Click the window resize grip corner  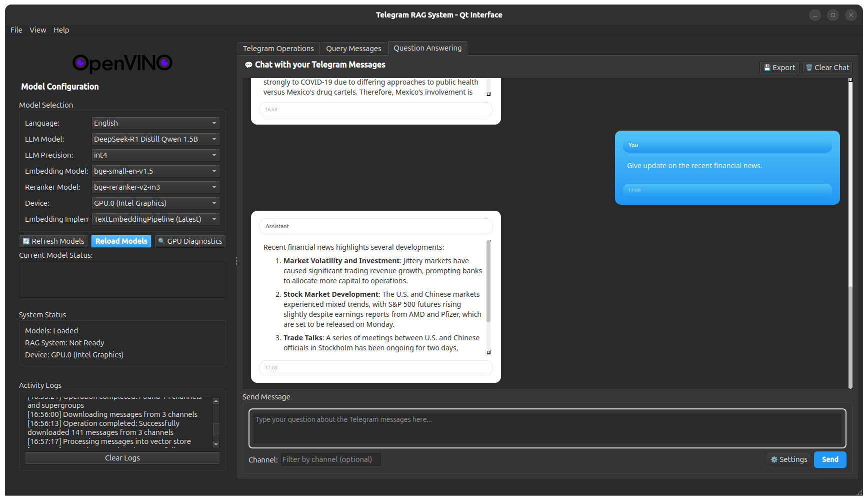tap(859, 492)
